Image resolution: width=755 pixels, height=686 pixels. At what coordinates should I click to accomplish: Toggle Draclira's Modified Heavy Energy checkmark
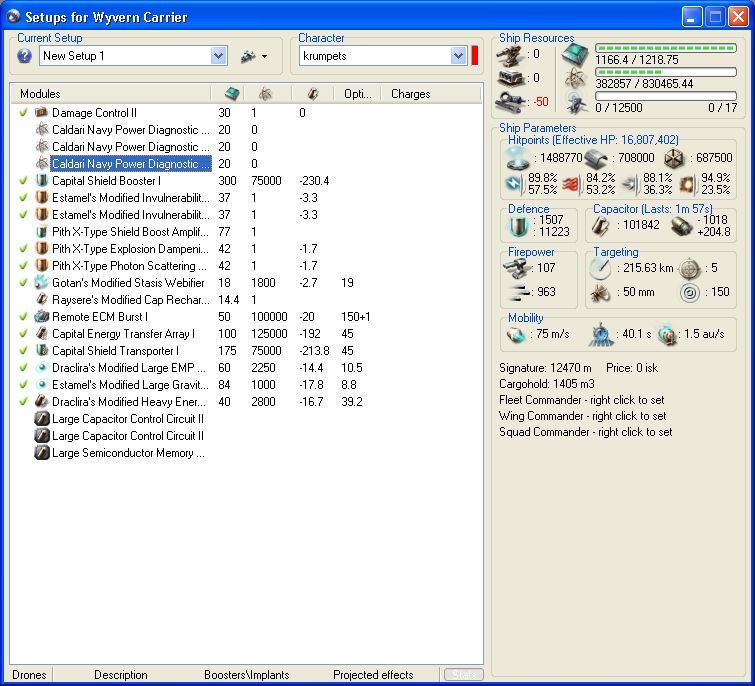tap(23, 401)
